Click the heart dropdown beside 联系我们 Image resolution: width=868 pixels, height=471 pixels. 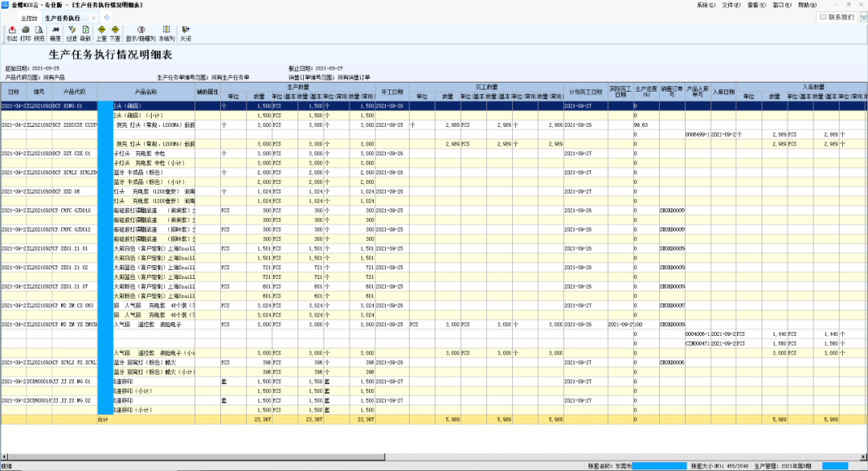tap(863, 18)
